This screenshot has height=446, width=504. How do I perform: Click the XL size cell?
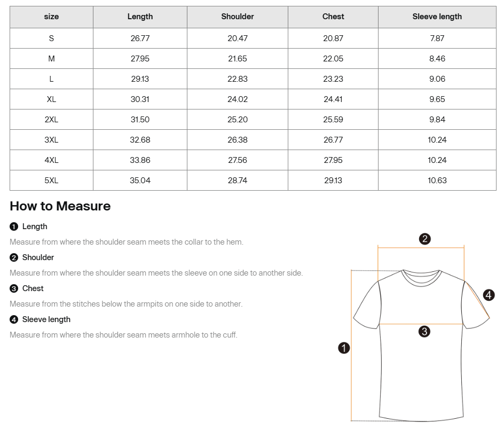pos(51,99)
